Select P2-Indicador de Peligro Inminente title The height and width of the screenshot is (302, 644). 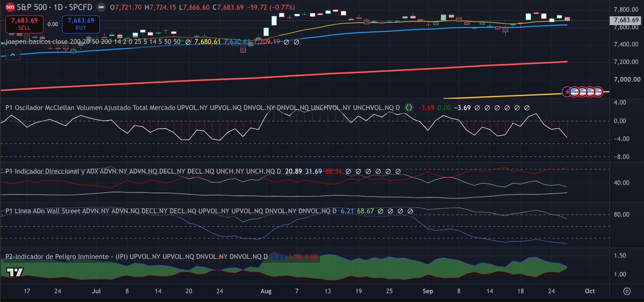click(136, 257)
